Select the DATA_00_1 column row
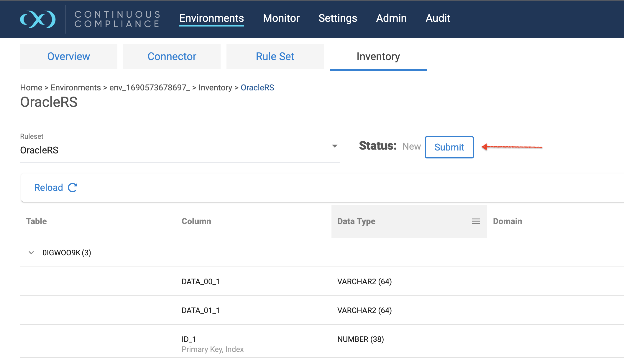Viewport: 624px width, 364px height. pos(201,282)
